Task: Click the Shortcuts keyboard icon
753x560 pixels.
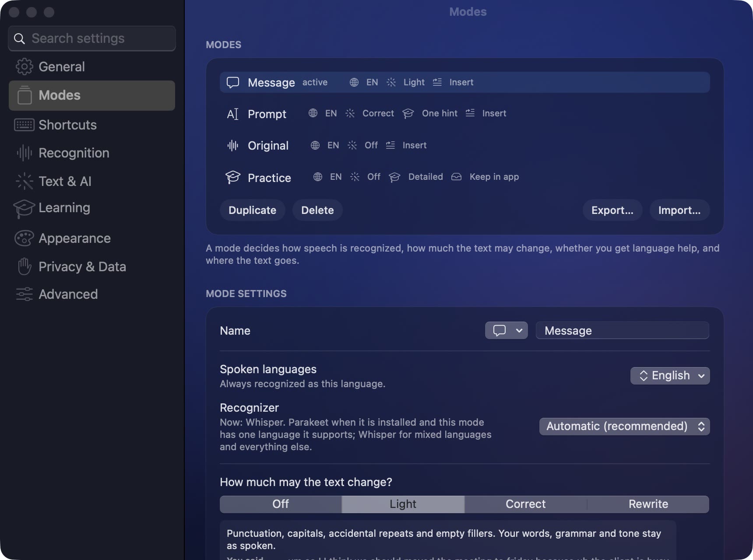Action: coord(24,125)
